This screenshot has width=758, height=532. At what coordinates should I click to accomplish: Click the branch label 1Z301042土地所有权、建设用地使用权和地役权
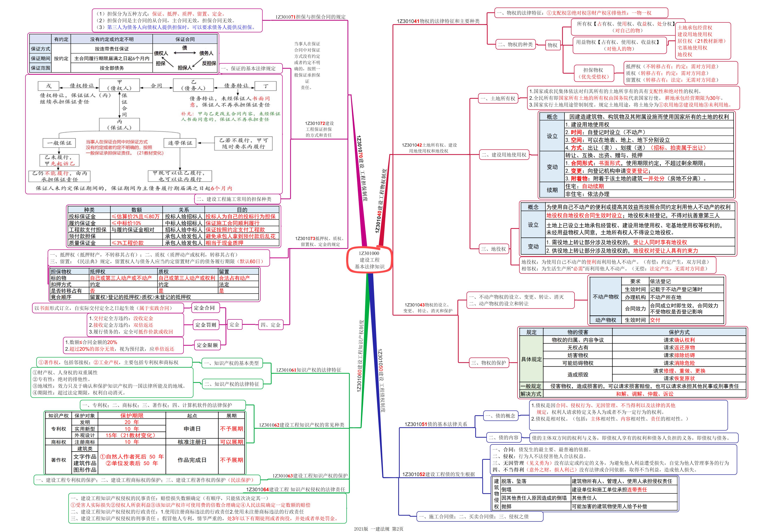(429, 148)
